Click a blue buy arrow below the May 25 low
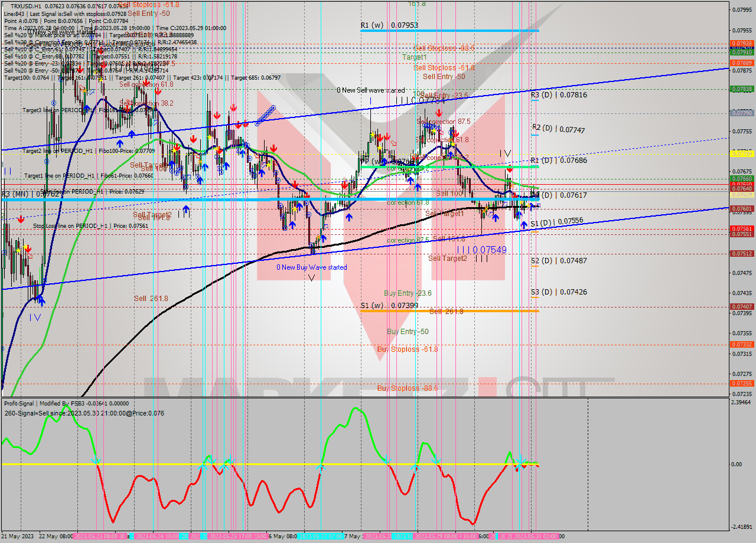756x543 pixels. [x=324, y=239]
